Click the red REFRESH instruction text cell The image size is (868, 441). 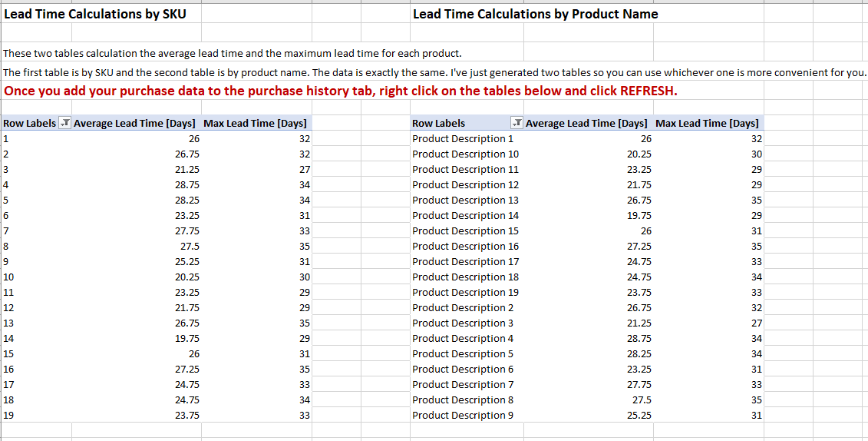coord(341,91)
